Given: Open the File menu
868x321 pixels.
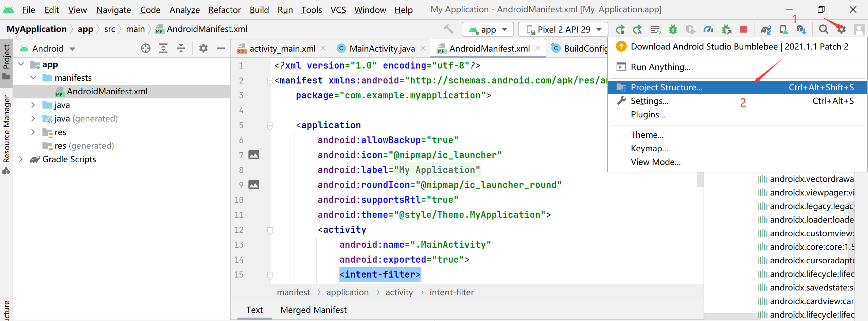Looking at the screenshot, I should (29, 10).
